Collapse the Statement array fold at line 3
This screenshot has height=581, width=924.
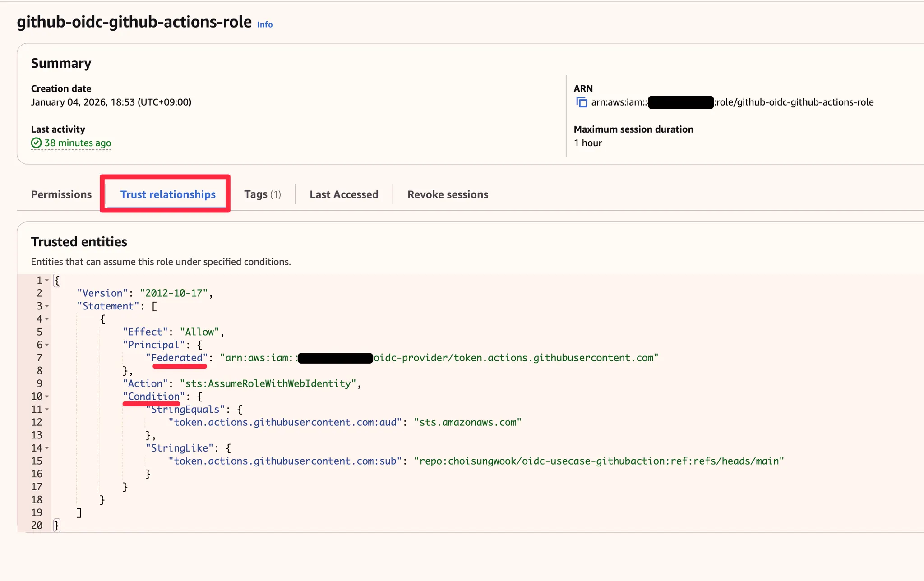pos(47,306)
